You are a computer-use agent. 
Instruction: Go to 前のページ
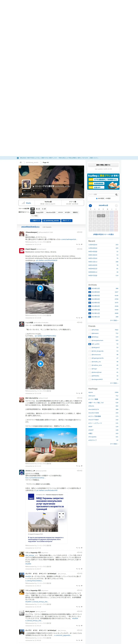(36, 220)
